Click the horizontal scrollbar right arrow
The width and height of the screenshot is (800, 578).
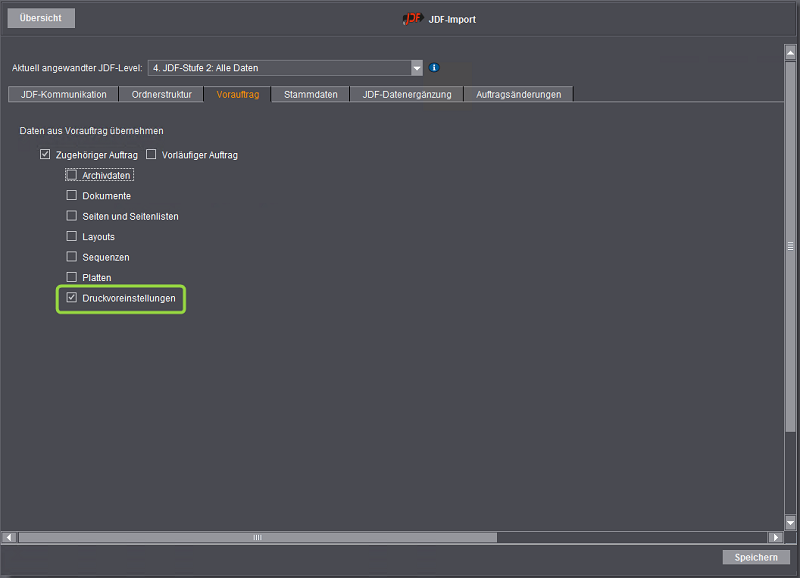(775, 537)
